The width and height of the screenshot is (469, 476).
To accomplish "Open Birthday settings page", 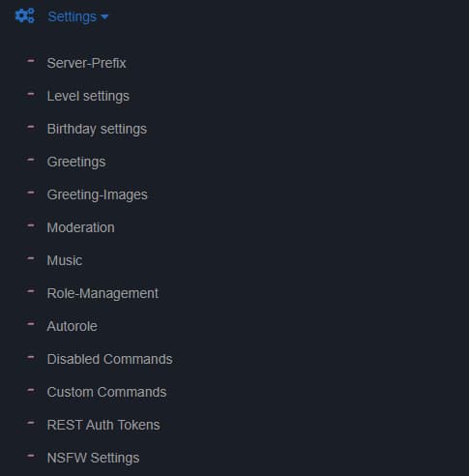I will tap(97, 129).
